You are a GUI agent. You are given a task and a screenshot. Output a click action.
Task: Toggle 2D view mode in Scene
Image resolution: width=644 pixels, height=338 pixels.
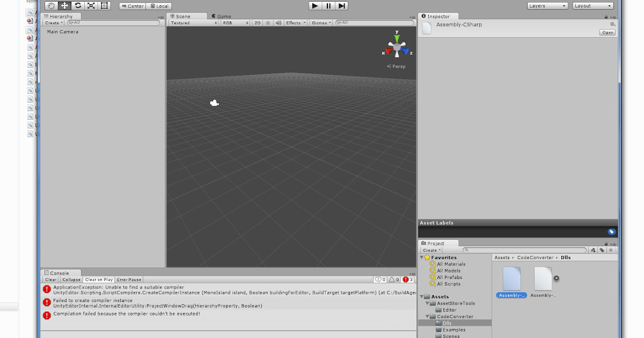257,23
